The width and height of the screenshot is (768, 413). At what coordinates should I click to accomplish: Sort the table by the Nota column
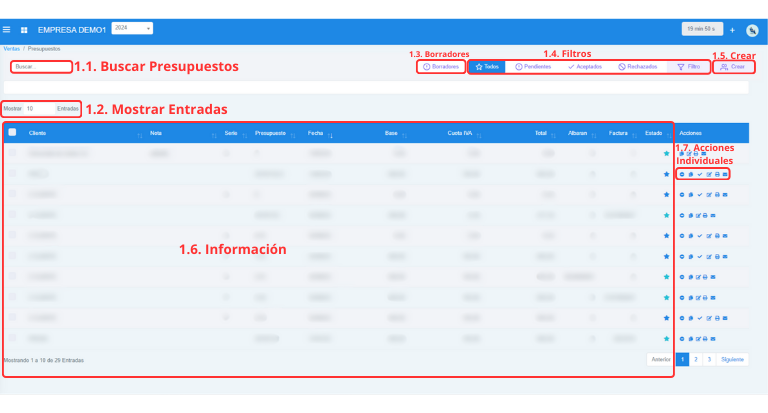click(156, 133)
